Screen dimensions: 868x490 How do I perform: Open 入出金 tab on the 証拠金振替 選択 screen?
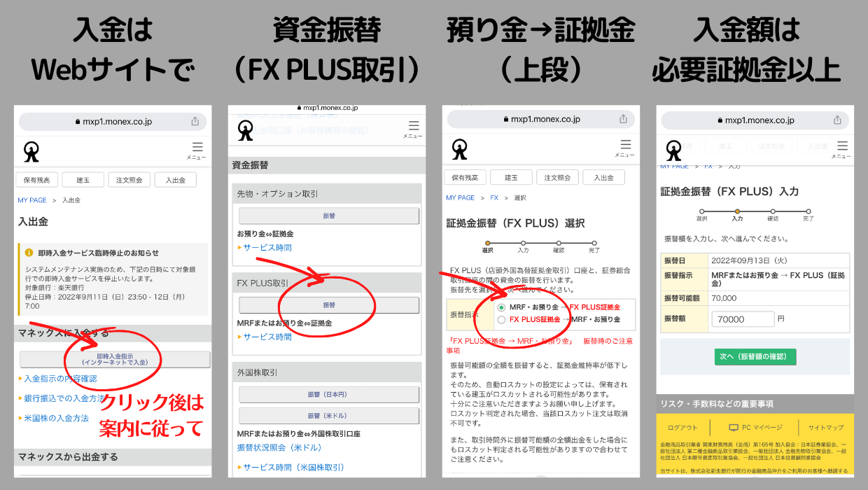click(x=603, y=178)
